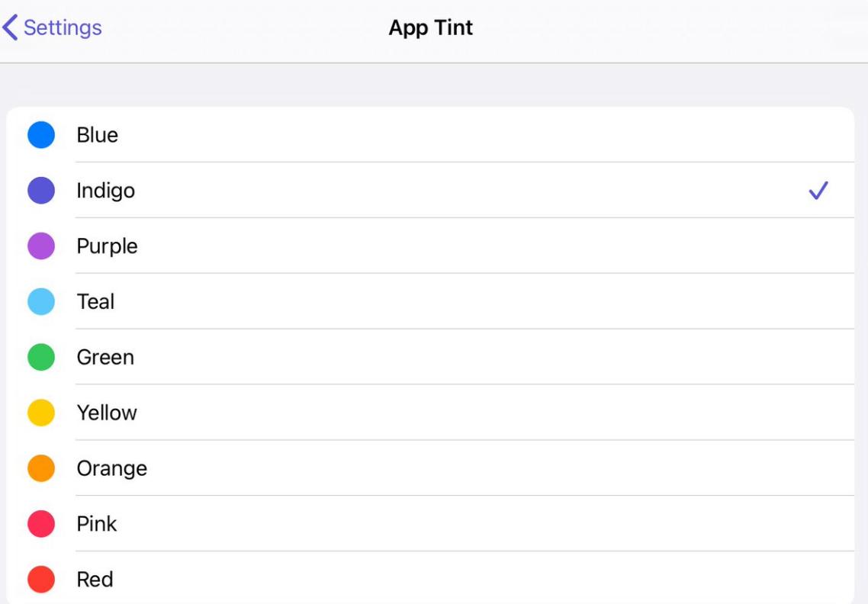Select the Teal label

point(95,302)
